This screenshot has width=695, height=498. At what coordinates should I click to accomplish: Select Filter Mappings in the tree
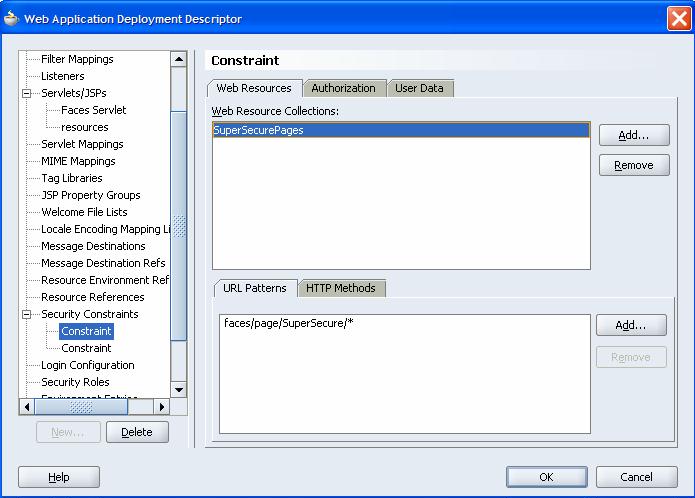pos(77,59)
